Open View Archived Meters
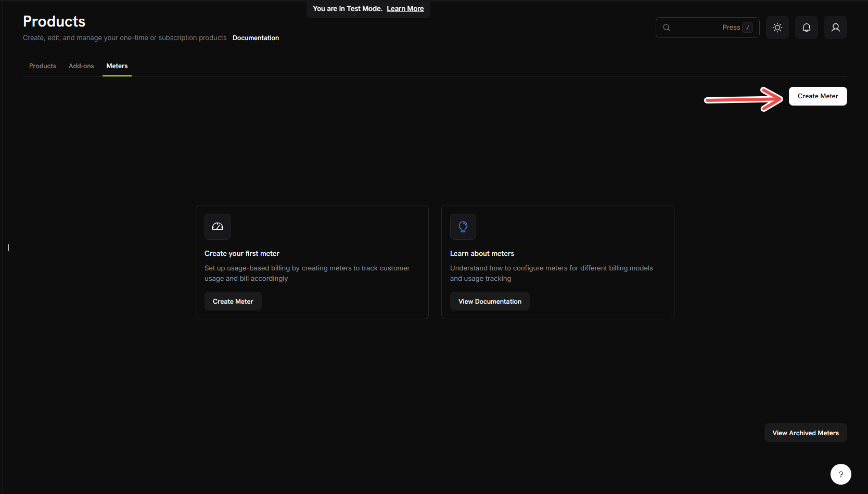The image size is (868, 494). coord(806,433)
